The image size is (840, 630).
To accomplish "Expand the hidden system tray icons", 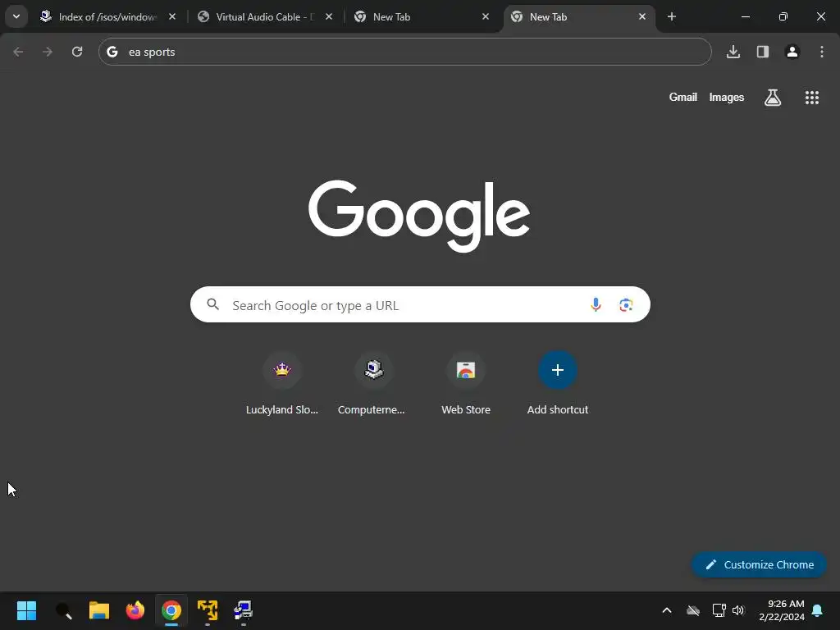I will click(x=667, y=610).
